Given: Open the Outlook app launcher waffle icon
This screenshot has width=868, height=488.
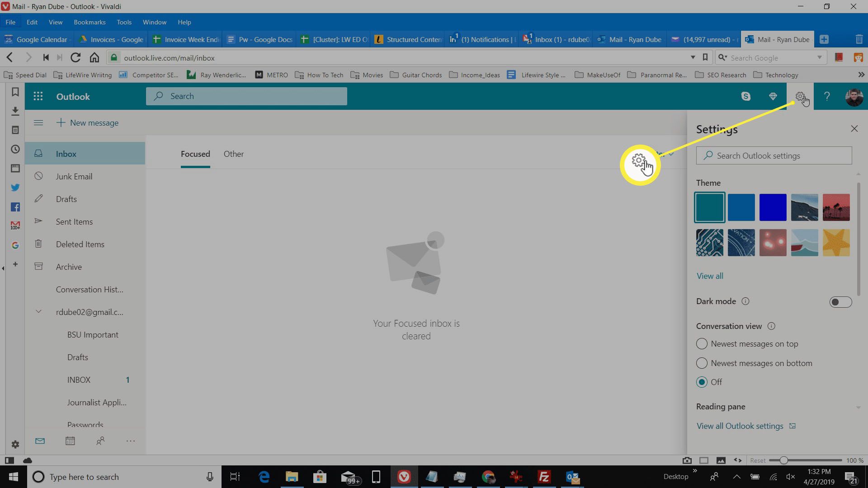Looking at the screenshot, I should [38, 96].
